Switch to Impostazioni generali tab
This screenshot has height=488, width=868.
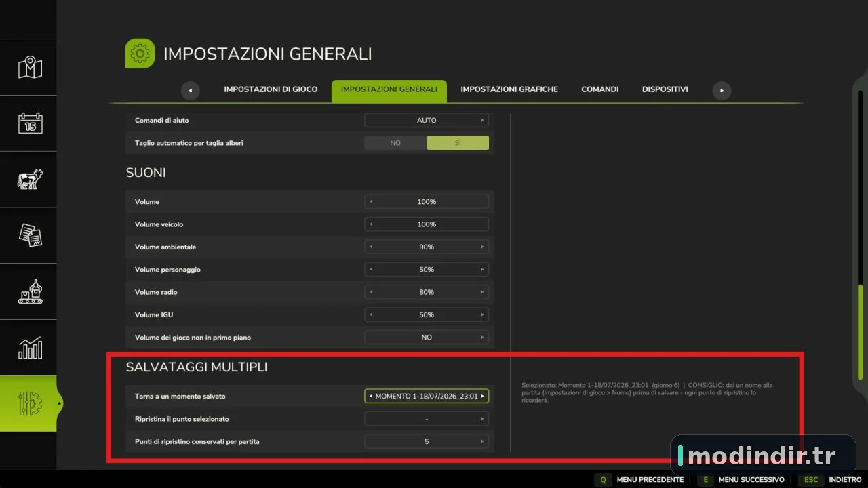(389, 91)
